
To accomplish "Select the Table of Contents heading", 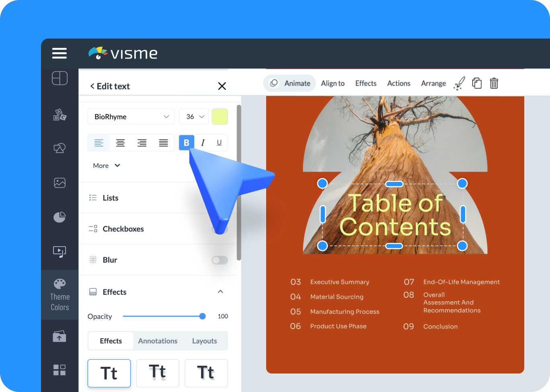I will click(x=395, y=214).
